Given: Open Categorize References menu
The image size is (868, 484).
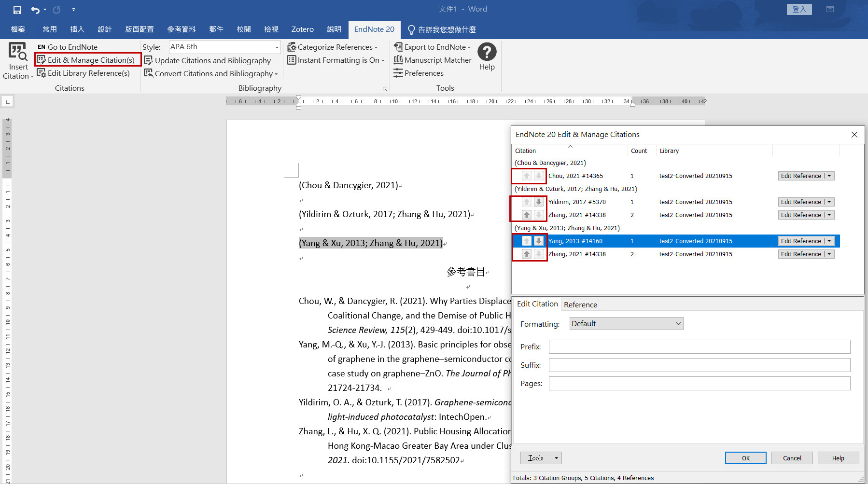Looking at the screenshot, I should tap(332, 47).
